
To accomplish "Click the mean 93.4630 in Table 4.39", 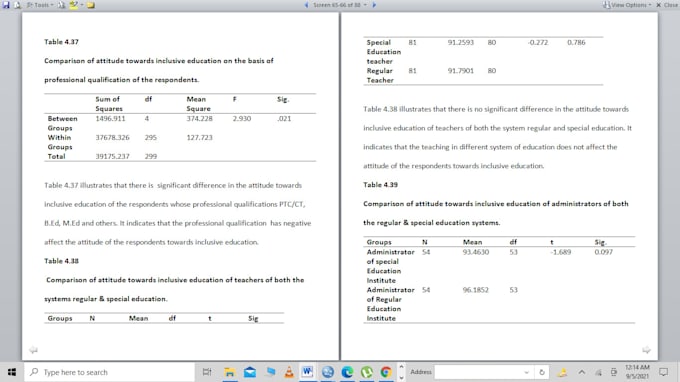I will (475, 252).
